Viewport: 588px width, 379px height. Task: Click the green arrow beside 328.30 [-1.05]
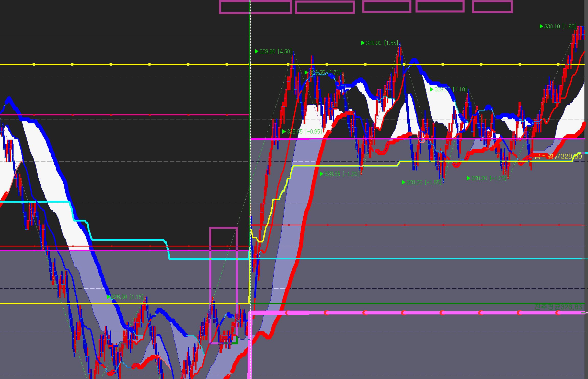(x=468, y=178)
